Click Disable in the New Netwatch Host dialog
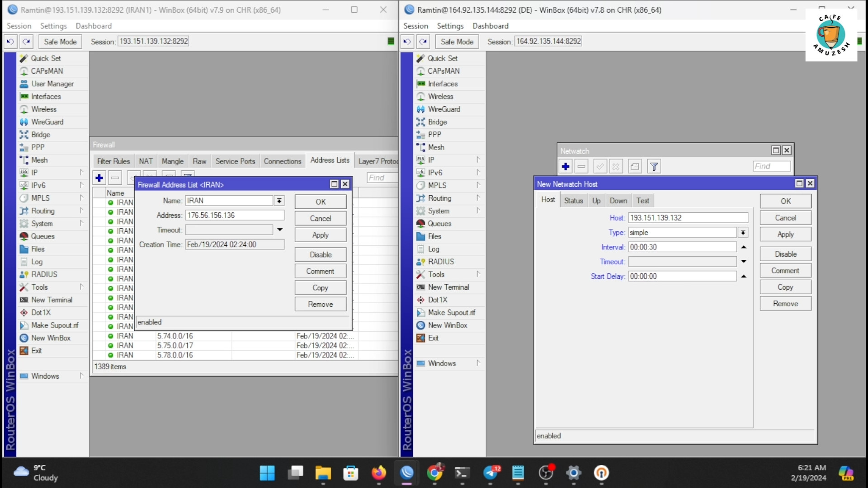868x488 pixels. (786, 254)
